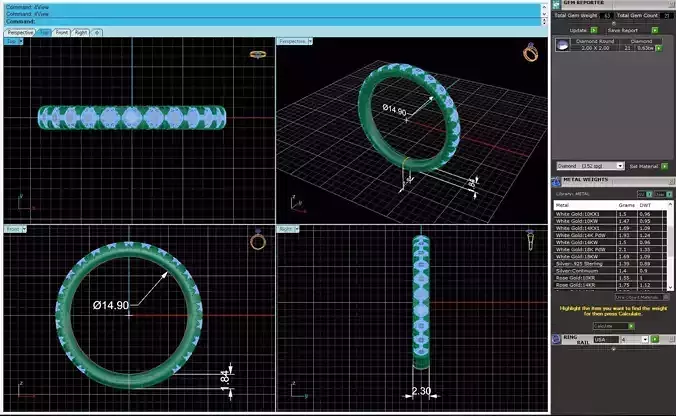Click the ring thumbnail in Perspective viewport
Image resolution: width=676 pixels, height=416 pixels.
530,52
